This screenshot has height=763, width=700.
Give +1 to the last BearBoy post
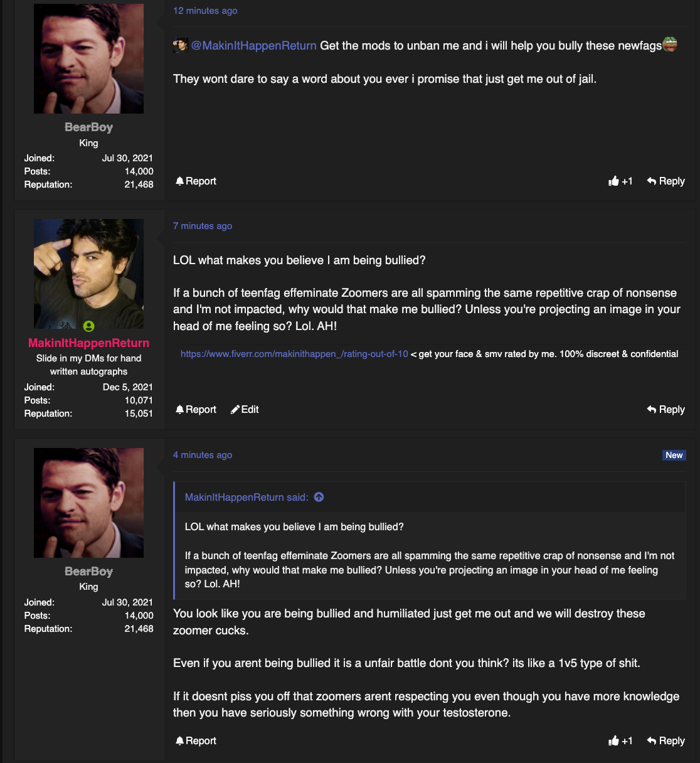point(620,741)
